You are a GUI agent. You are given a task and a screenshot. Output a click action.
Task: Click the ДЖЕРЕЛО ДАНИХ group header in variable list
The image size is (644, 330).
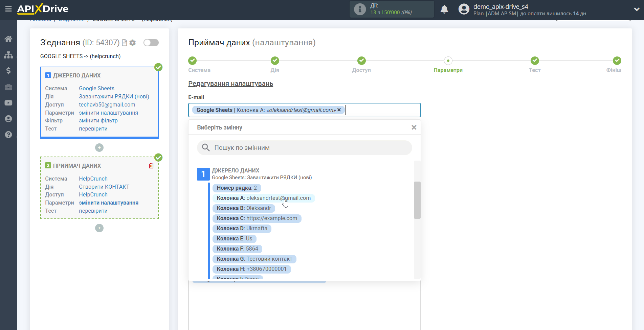236,170
